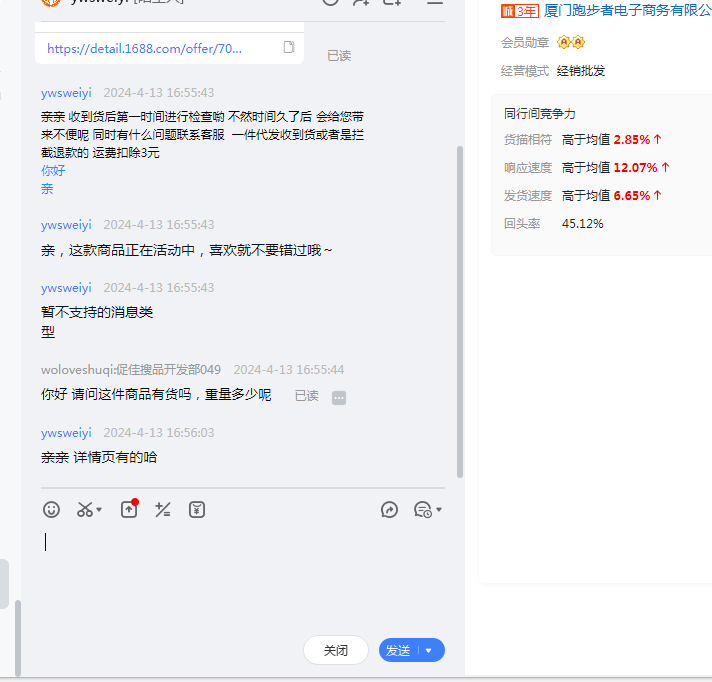Click the yuan payment icon
The image size is (712, 682).
click(x=197, y=510)
